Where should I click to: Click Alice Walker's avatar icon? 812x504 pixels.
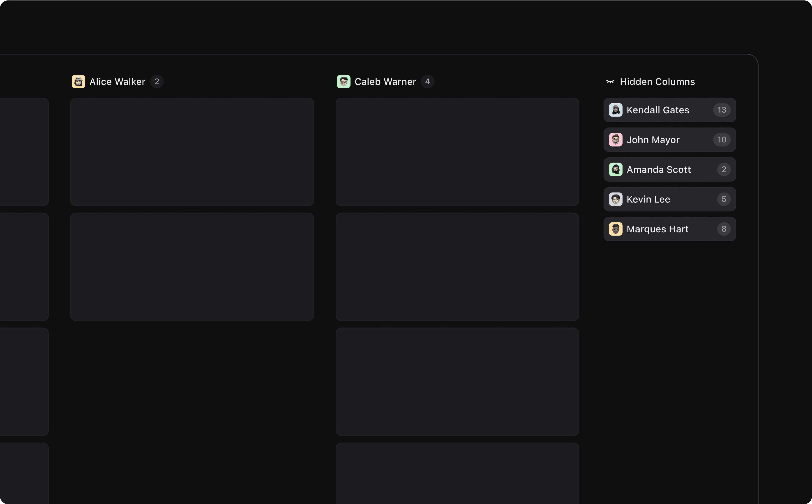point(78,82)
